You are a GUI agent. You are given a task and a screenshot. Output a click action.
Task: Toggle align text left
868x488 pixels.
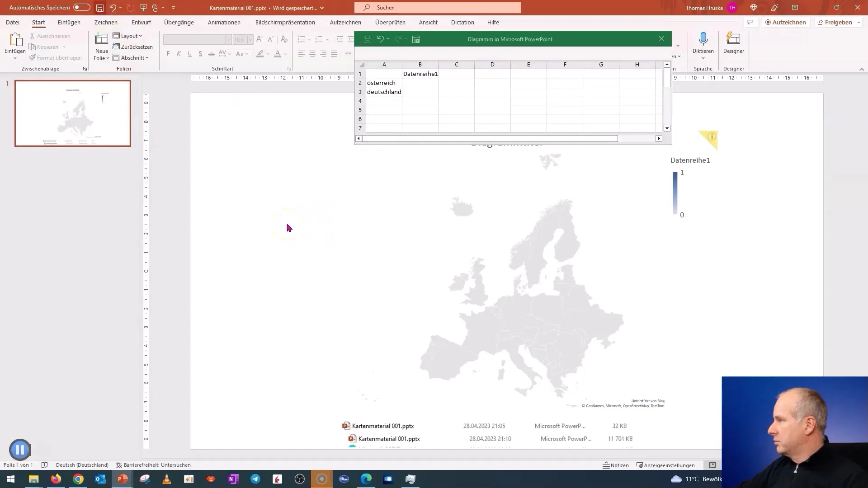click(302, 54)
